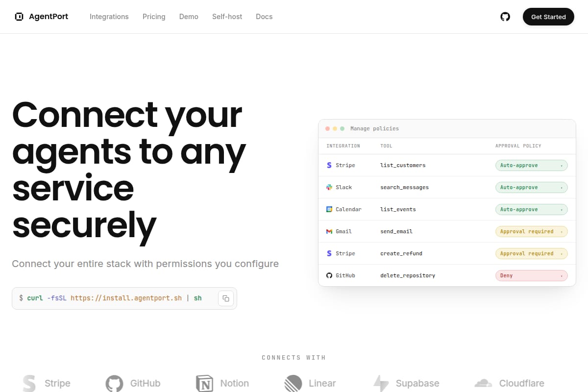Screen dimensions: 588x392
Task: Open the GitHub icon in header
Action: pyautogui.click(x=505, y=17)
